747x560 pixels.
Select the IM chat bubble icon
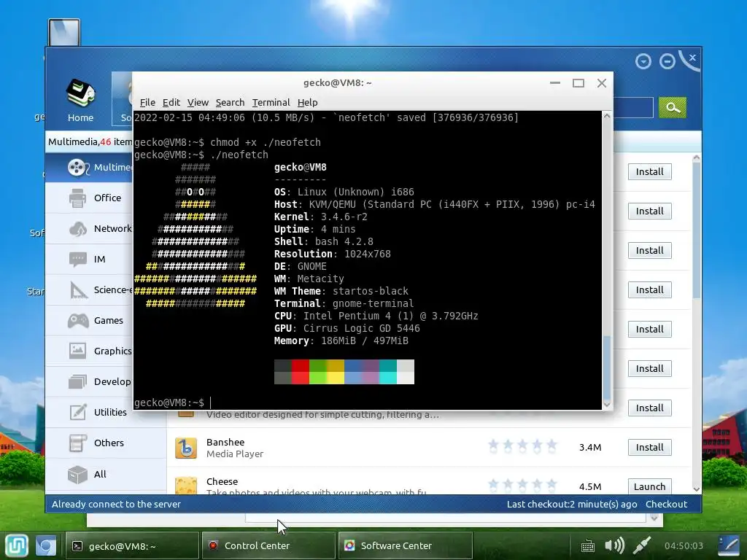[x=77, y=259]
